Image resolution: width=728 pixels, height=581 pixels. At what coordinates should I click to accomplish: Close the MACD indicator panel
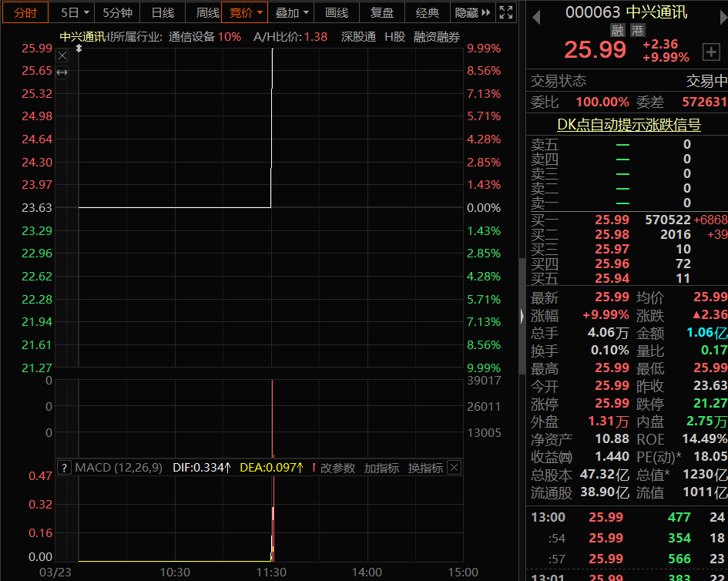coord(455,468)
